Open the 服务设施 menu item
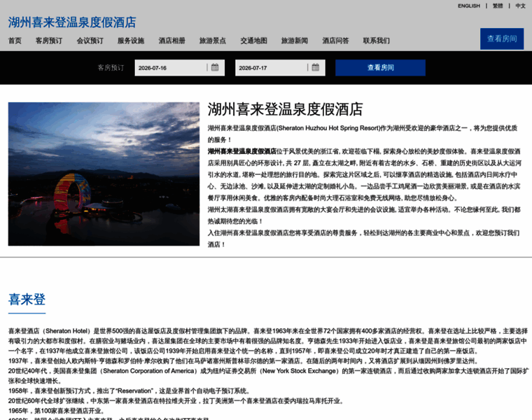Viewport: 532px width, 420px height. point(131,41)
